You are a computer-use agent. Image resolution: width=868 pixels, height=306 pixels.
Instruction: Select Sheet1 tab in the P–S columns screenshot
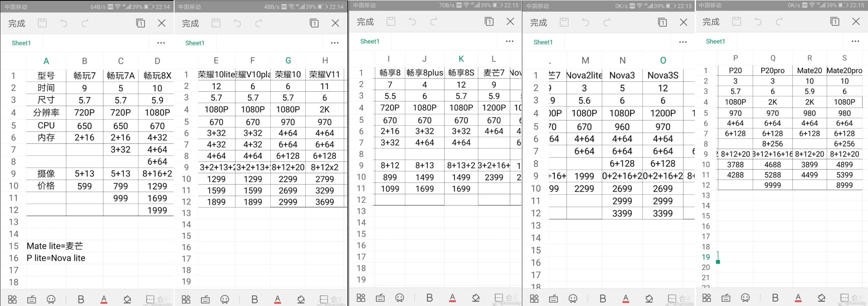point(716,41)
